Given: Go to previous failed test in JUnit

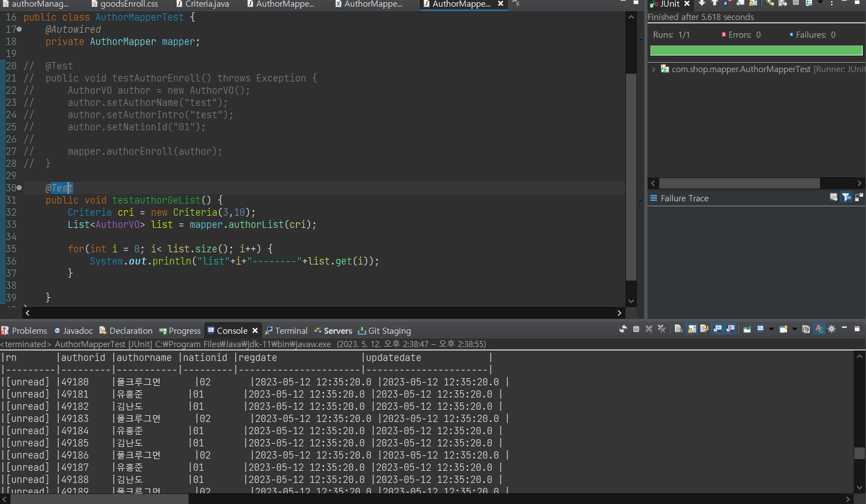Looking at the screenshot, I should (x=715, y=3).
